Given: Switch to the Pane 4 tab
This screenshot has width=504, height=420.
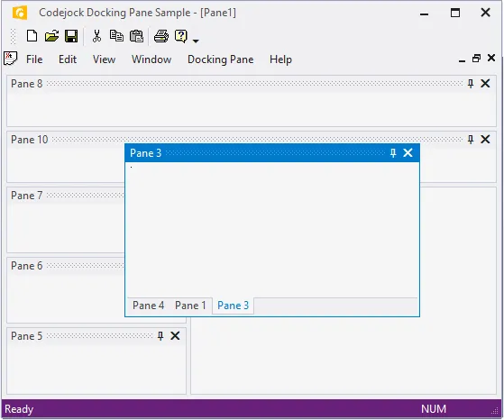Looking at the screenshot, I should (x=148, y=306).
